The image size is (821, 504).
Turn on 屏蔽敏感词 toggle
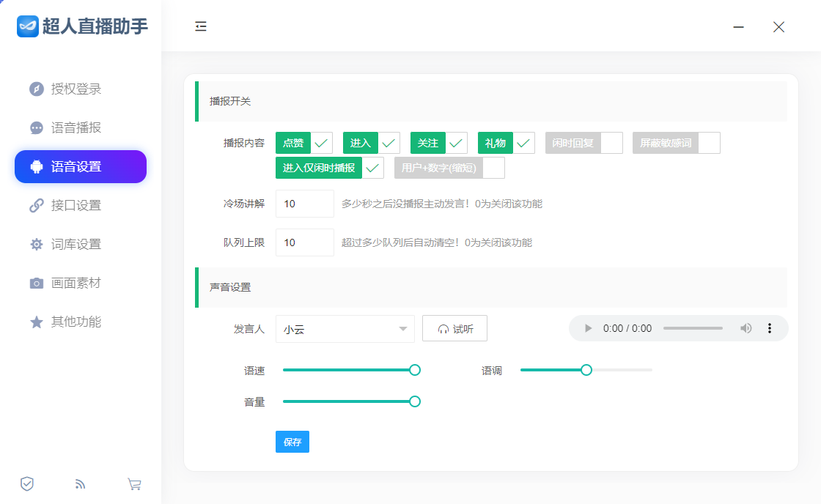[x=676, y=143]
